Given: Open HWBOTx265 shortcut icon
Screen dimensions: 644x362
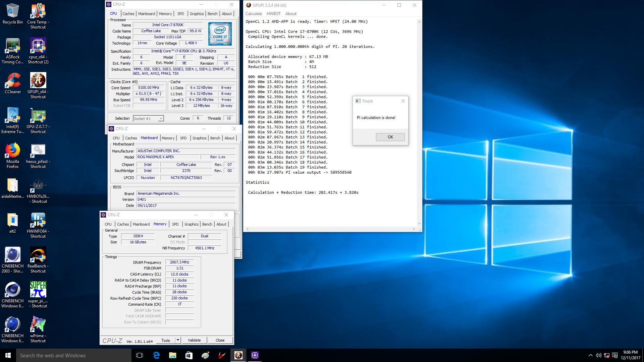Looking at the screenshot, I should [x=38, y=190].
